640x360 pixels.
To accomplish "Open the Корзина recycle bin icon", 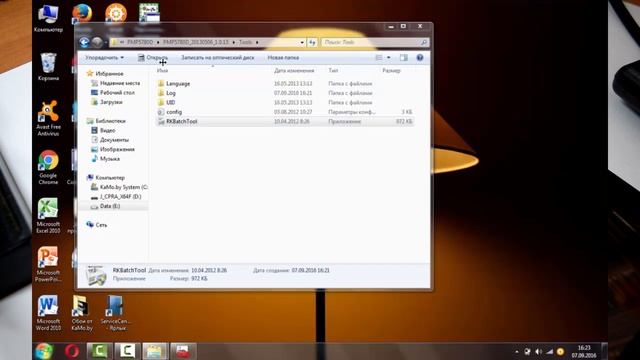I will coord(48,67).
